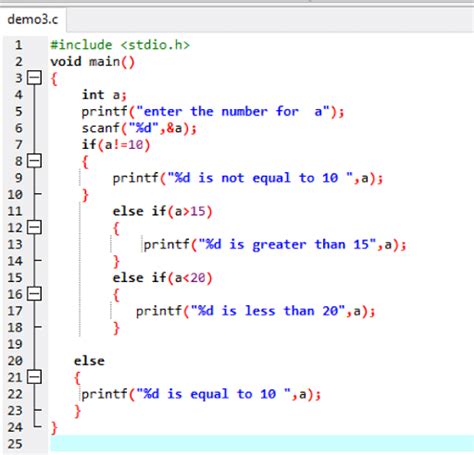Click the else if(a>15) line

click(162, 211)
